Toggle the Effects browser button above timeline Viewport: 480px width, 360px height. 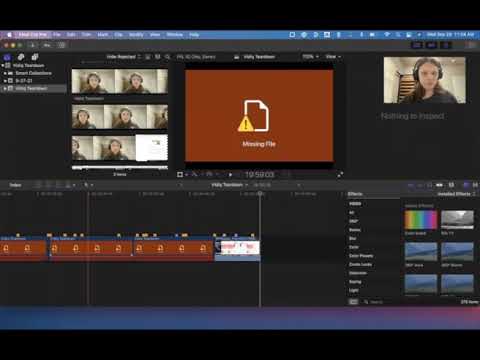click(x=466, y=185)
